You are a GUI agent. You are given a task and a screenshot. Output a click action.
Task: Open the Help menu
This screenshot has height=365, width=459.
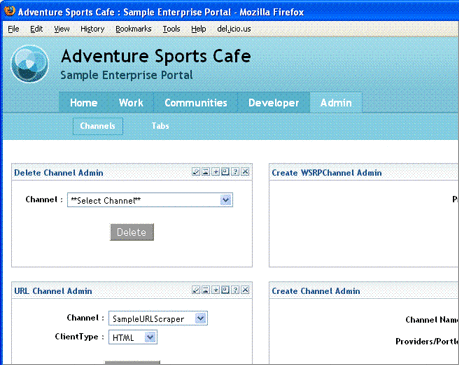coord(199,29)
